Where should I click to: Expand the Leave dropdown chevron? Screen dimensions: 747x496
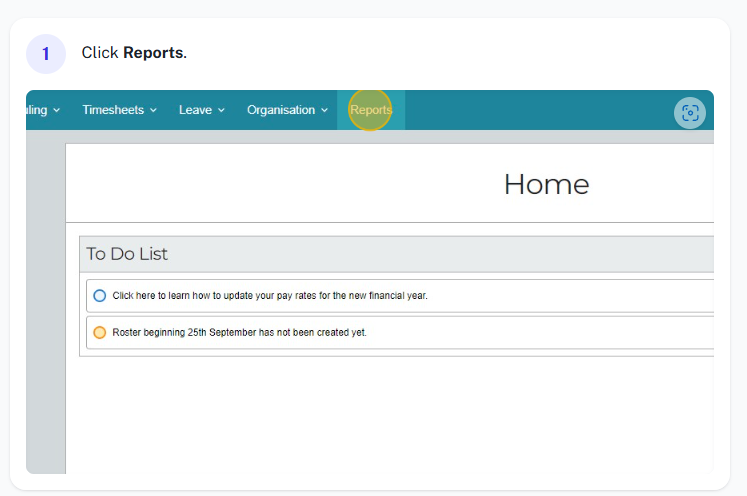click(221, 111)
